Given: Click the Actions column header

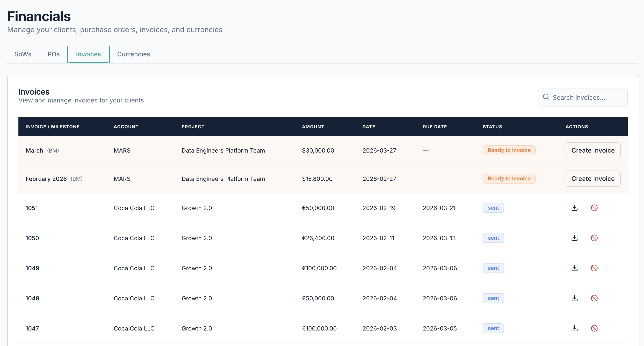Looking at the screenshot, I should tap(577, 126).
